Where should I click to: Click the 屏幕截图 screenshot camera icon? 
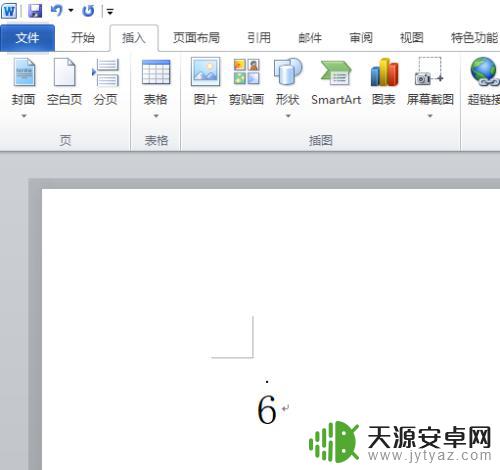tap(429, 71)
